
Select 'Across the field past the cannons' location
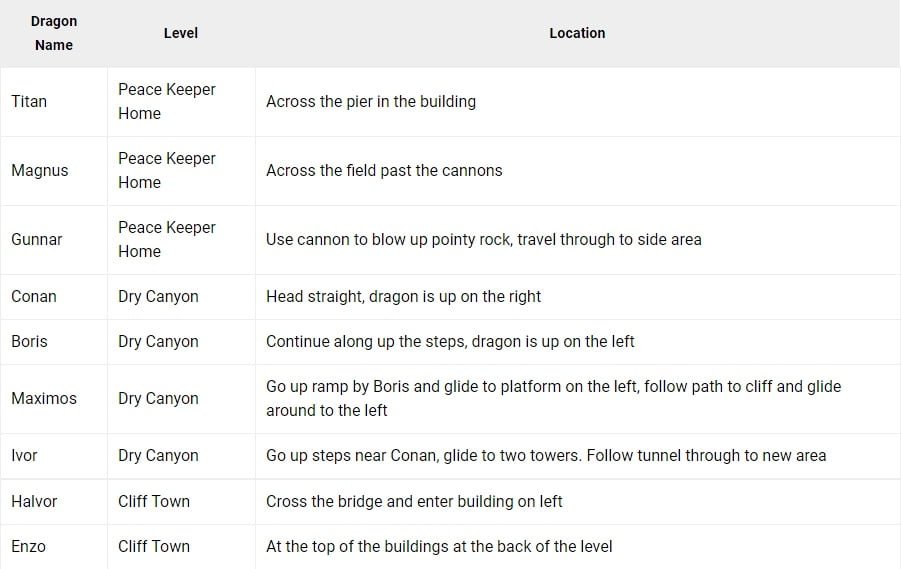click(384, 170)
